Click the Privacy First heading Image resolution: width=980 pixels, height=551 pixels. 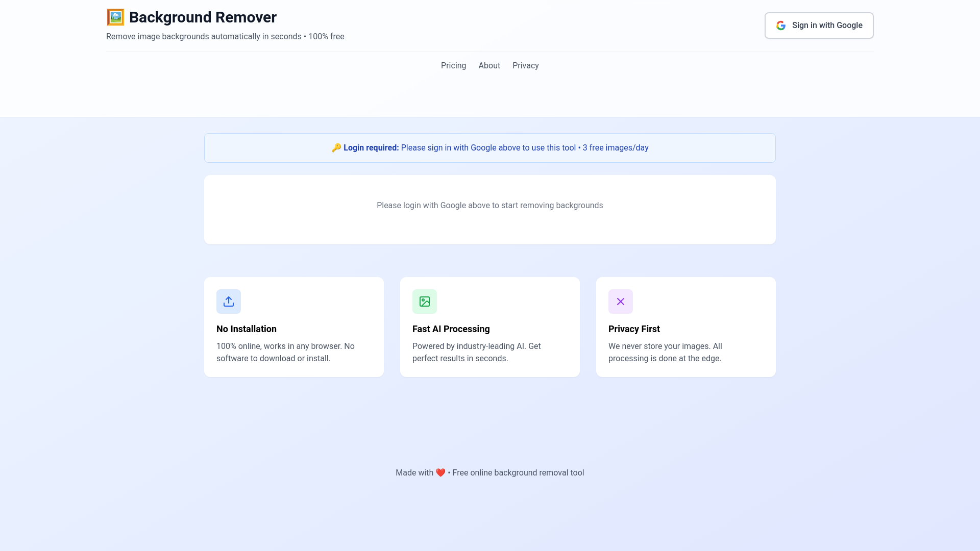point(634,329)
